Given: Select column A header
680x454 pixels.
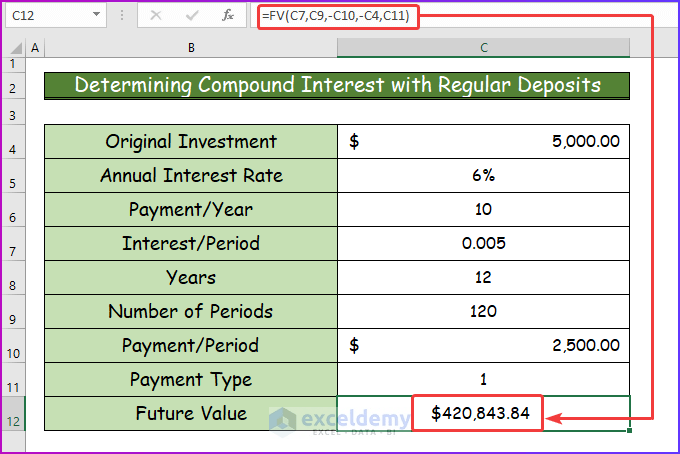Looking at the screenshot, I should [35, 48].
